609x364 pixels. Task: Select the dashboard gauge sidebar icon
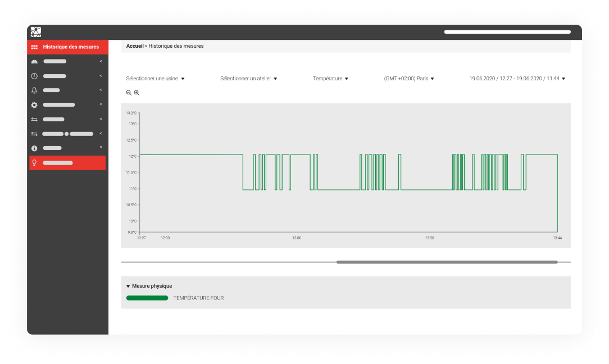click(34, 61)
